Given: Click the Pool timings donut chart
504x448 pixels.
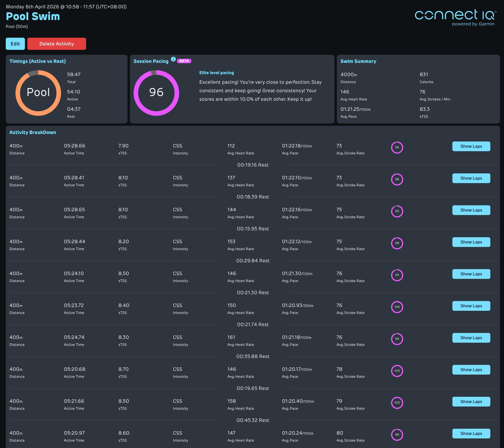Looking at the screenshot, I should 38,93.
